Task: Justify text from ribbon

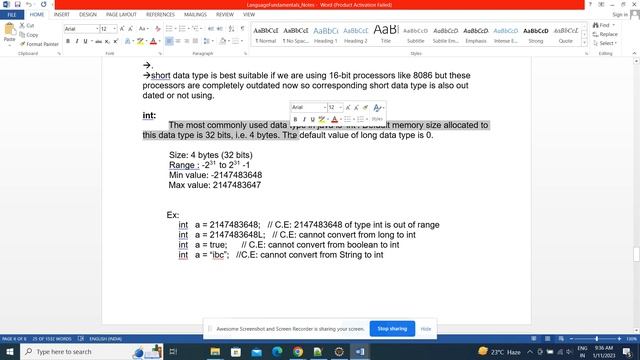Action: pos(196,41)
